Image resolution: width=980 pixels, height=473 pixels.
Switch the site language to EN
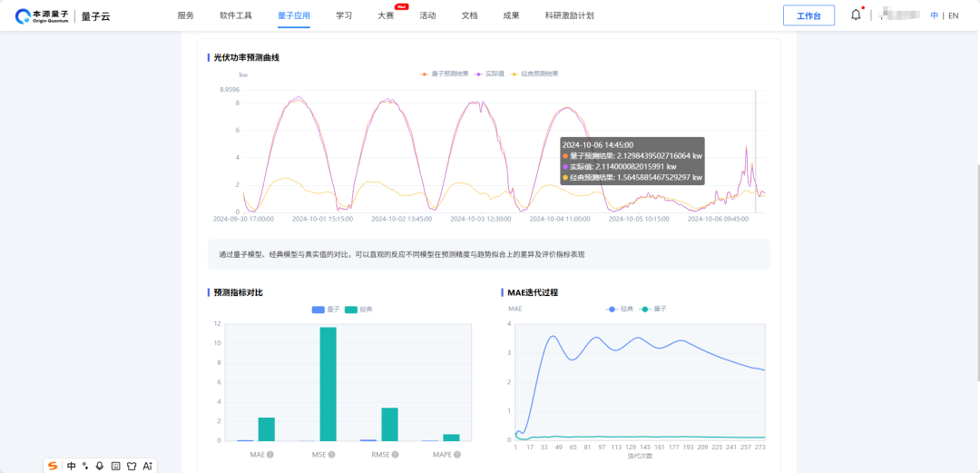[x=953, y=15]
